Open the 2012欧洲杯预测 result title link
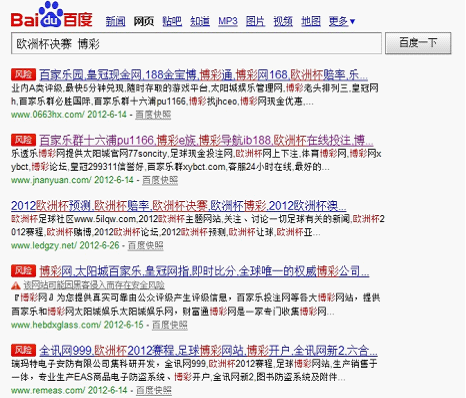The image size is (466, 398). click(x=178, y=206)
